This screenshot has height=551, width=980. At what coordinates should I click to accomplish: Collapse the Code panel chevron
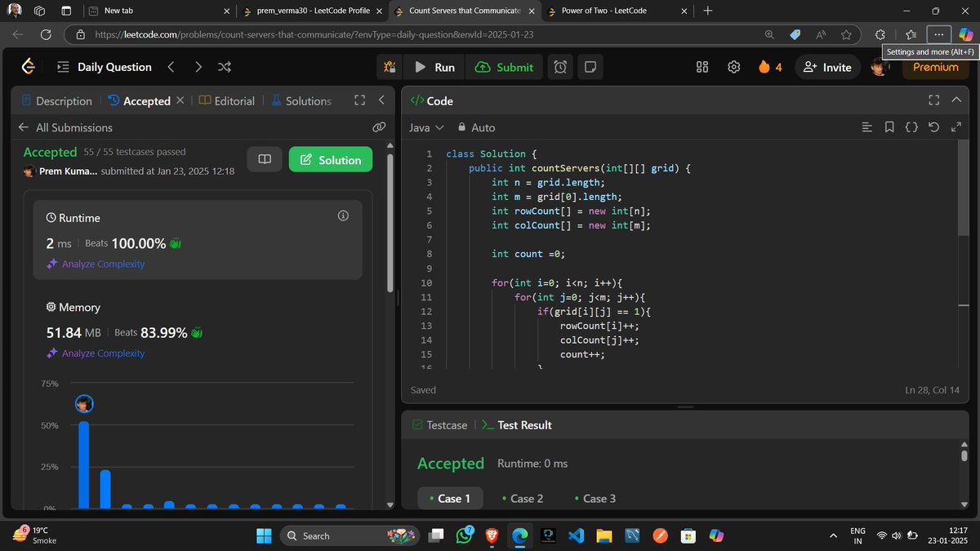(x=956, y=100)
